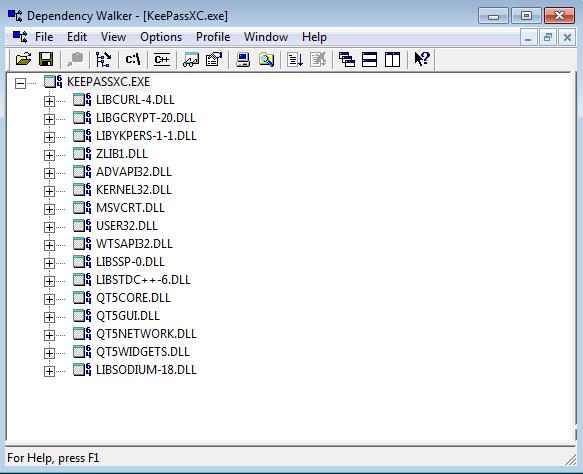The height and width of the screenshot is (474, 583).
Task: Click document system icon left of File menu
Action: [20, 37]
